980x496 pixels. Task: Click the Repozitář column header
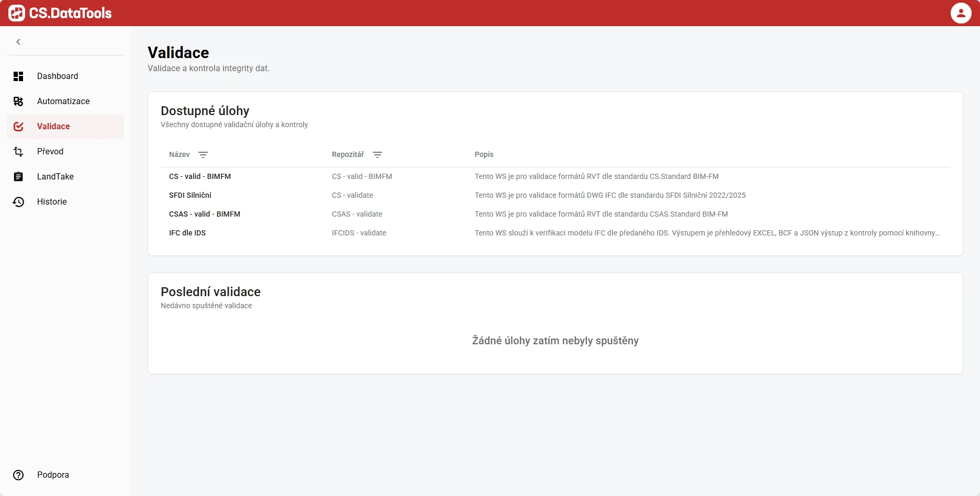[348, 155]
